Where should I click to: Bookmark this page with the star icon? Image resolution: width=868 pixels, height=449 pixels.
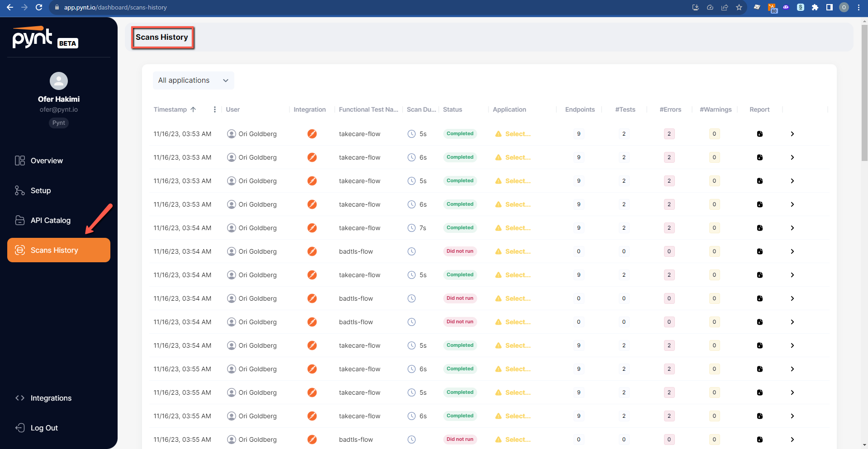pos(739,7)
